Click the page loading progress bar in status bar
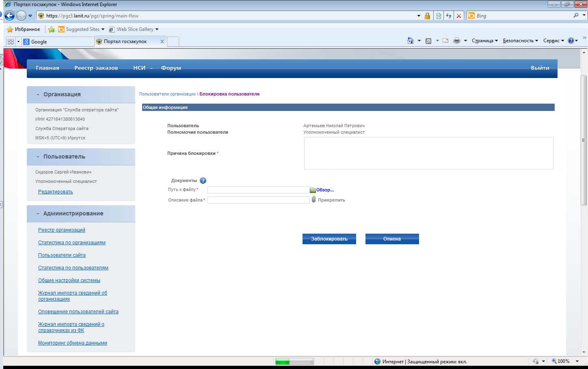The image size is (588, 369). click(294, 362)
